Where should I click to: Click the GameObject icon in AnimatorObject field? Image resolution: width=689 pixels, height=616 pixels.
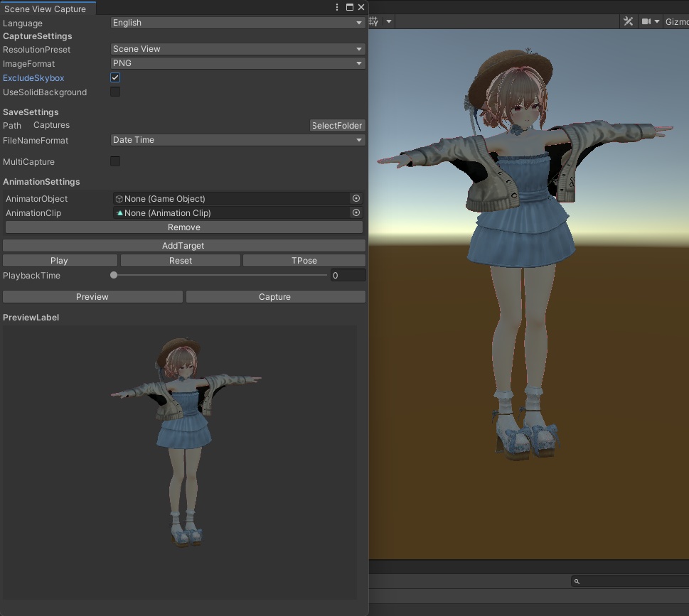[x=119, y=198]
